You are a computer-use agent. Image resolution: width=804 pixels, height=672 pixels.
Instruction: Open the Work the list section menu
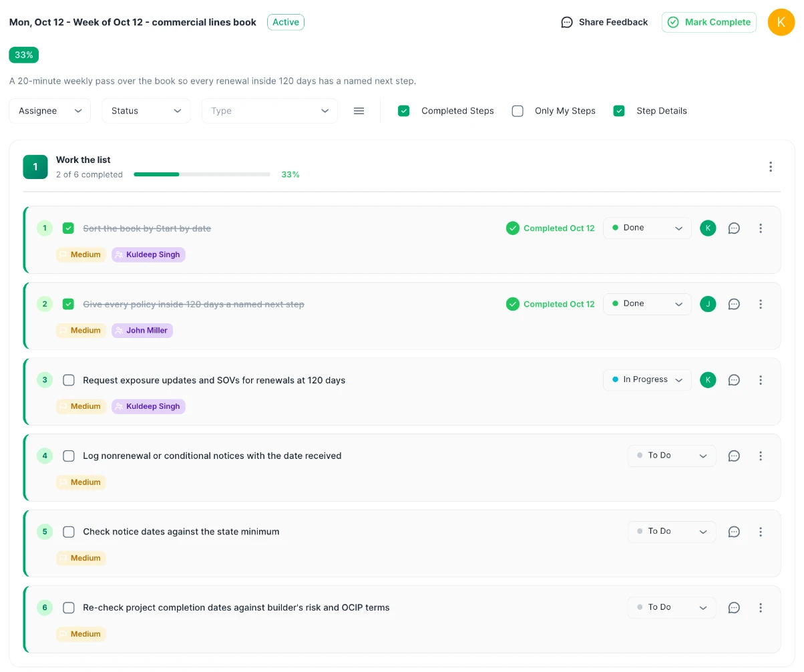(771, 167)
